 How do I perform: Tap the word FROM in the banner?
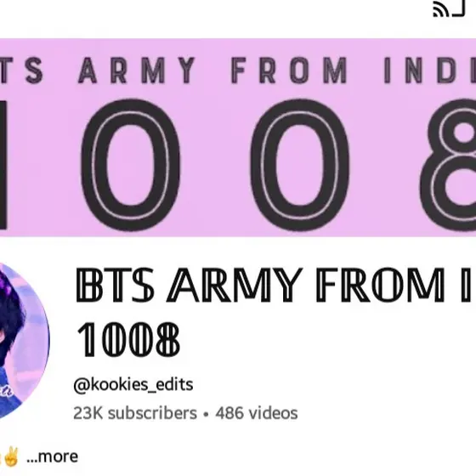[289, 70]
